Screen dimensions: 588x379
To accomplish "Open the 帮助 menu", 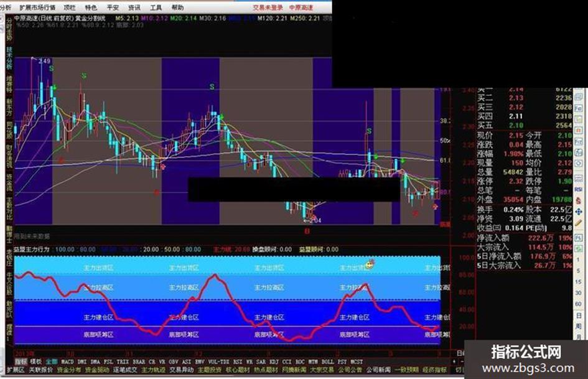I will (177, 7).
